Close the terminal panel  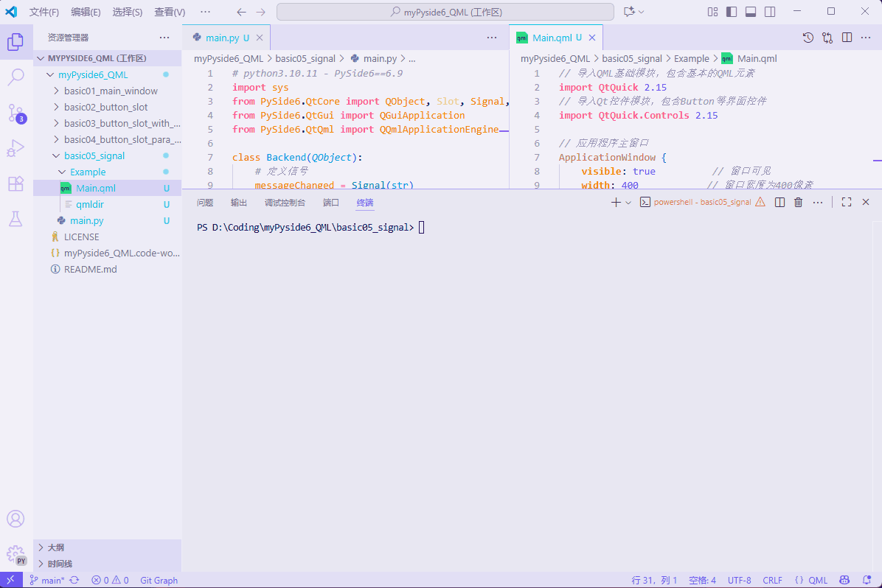click(x=866, y=203)
